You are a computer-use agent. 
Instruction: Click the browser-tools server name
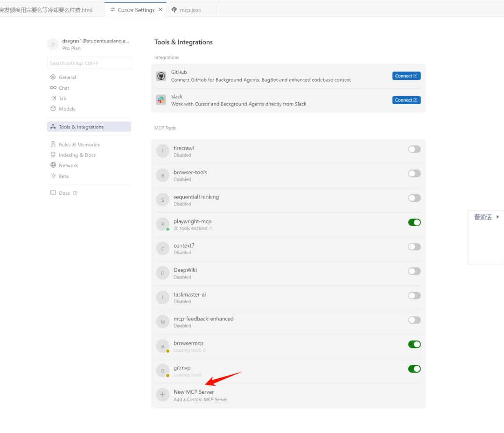coord(190,172)
